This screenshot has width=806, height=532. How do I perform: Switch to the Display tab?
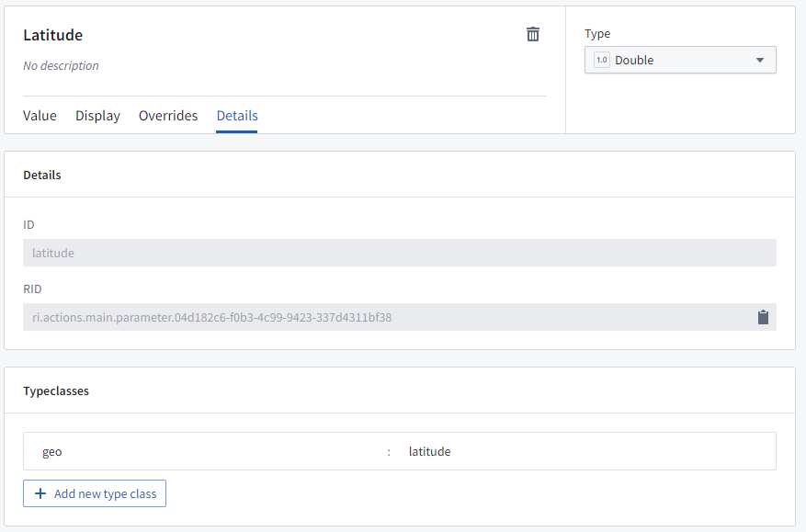(97, 116)
